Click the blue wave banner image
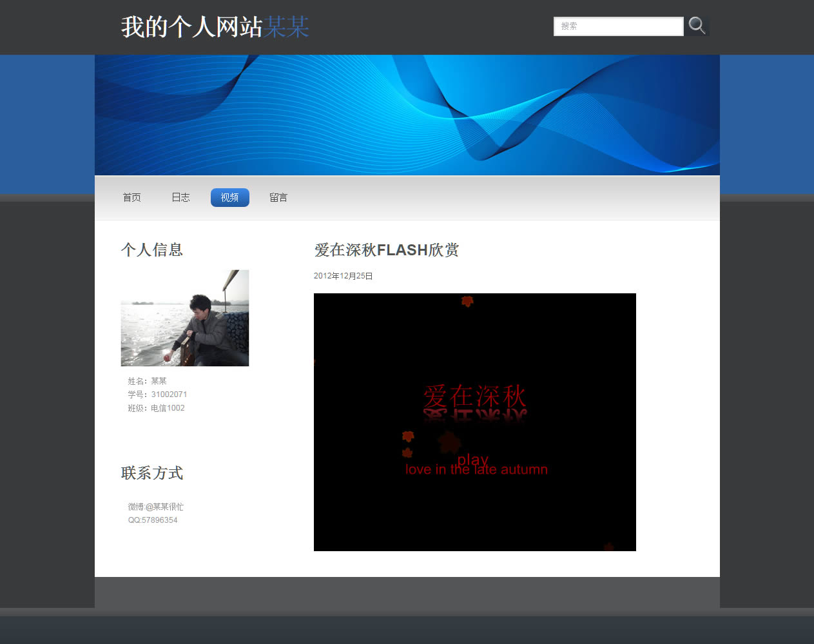Viewport: 814px width, 644px height. coord(407,115)
